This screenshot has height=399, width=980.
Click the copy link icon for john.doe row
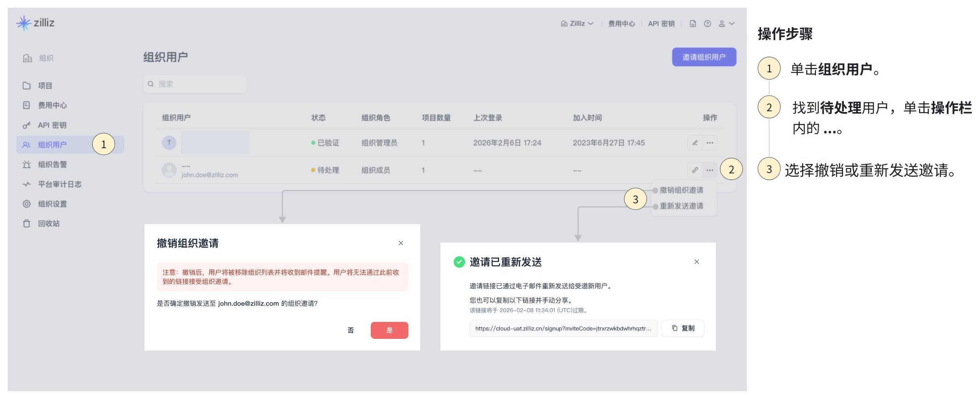click(x=695, y=170)
